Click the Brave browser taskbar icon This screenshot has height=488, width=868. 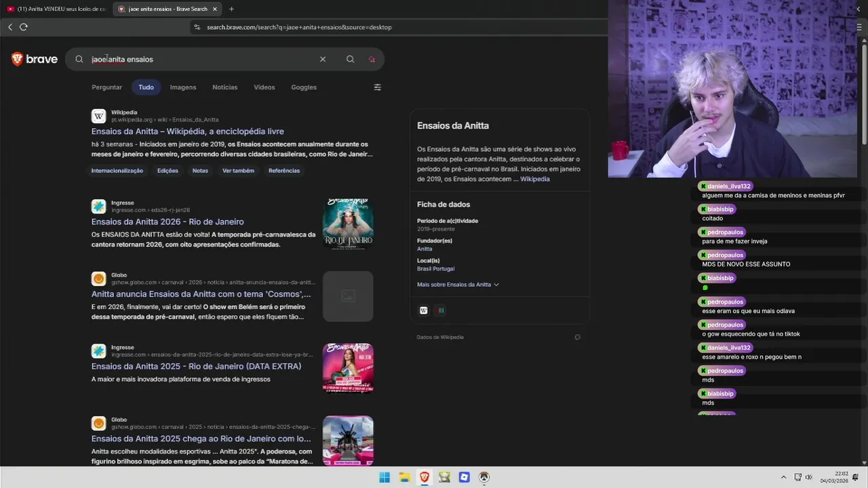[425, 477]
